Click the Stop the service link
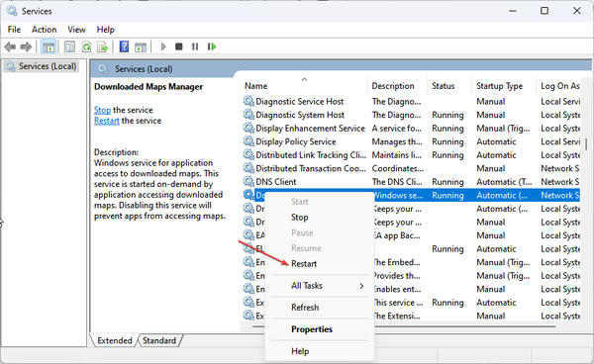This screenshot has width=594, height=364. pos(102,110)
